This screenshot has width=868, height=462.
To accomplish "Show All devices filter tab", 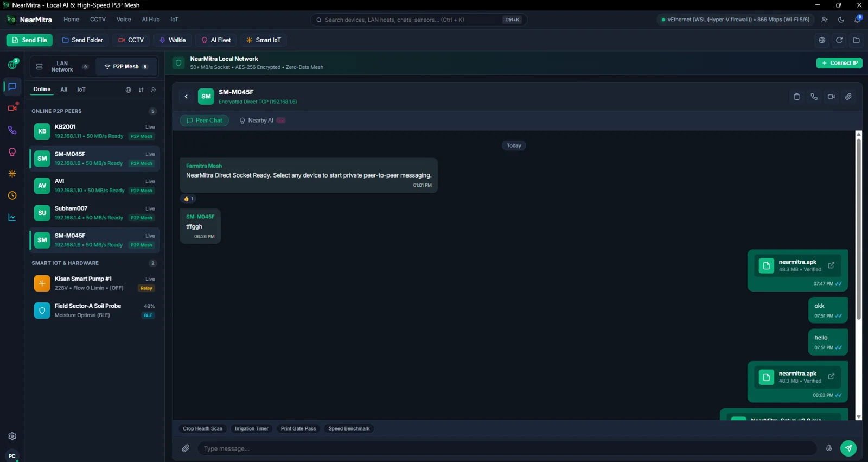I will pyautogui.click(x=64, y=90).
